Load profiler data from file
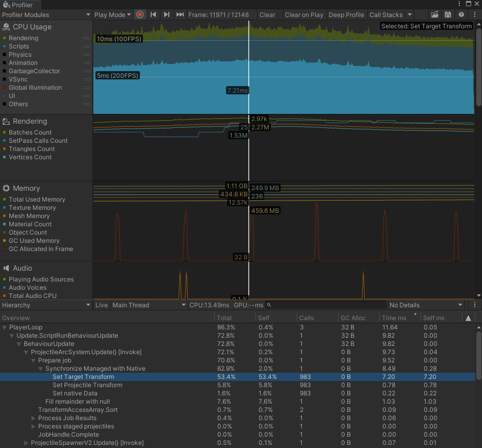 [x=435, y=15]
